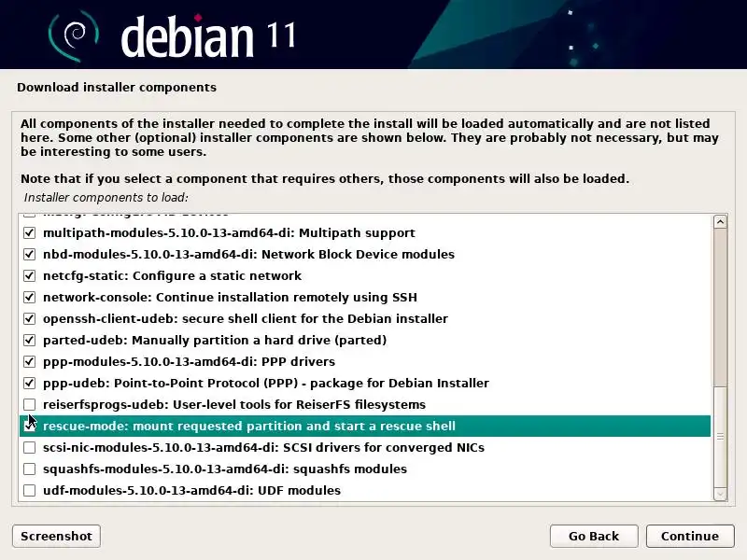
Task: Select 'network-console: Continue installation remotely using SSH' row
Action: (365, 297)
